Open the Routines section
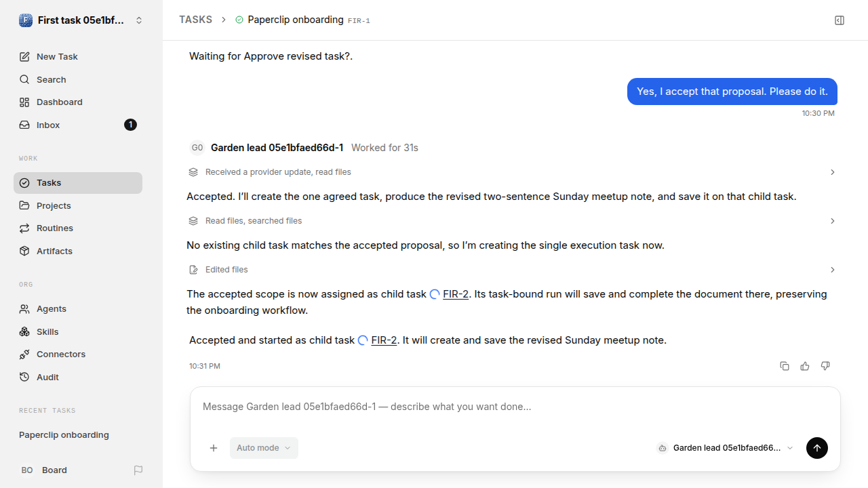 click(x=78, y=228)
